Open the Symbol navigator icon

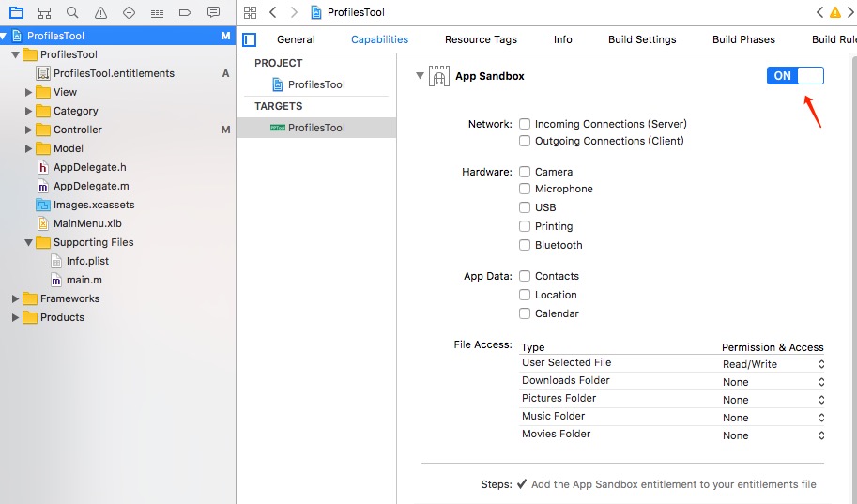pos(44,12)
